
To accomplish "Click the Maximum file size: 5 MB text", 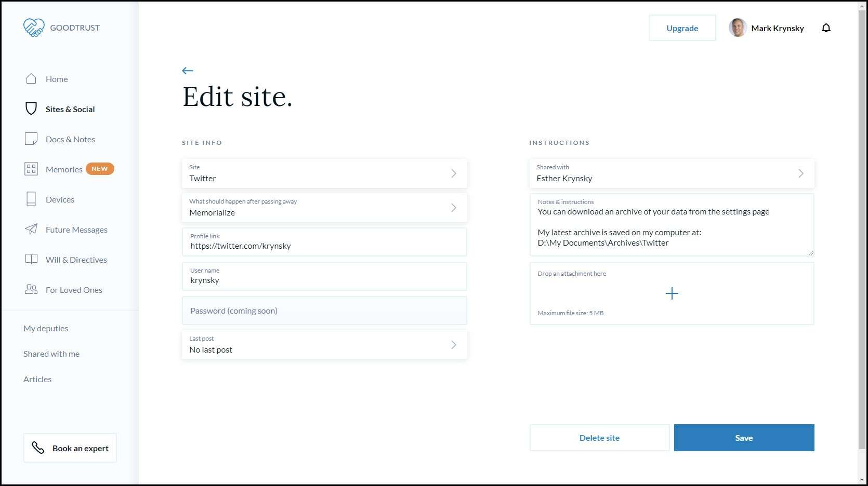I will pos(570,313).
